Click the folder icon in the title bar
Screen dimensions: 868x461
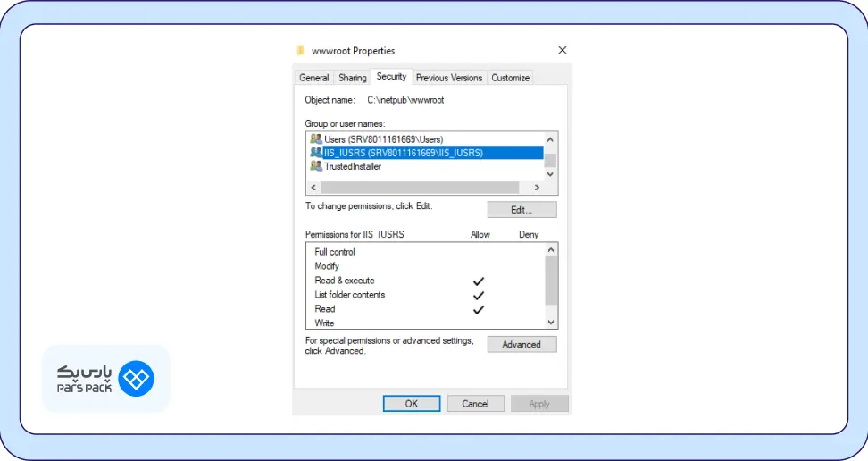(302, 51)
